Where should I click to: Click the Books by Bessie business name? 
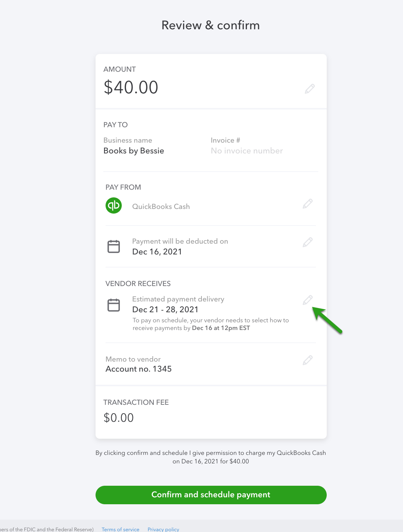click(x=134, y=151)
